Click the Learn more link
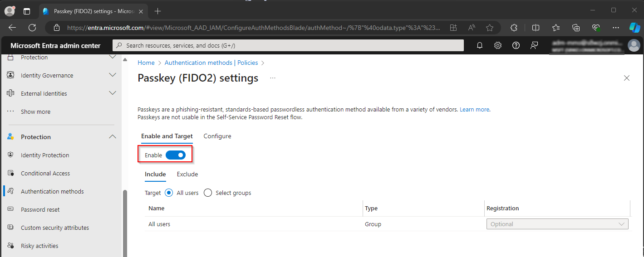The image size is (644, 257). click(474, 109)
